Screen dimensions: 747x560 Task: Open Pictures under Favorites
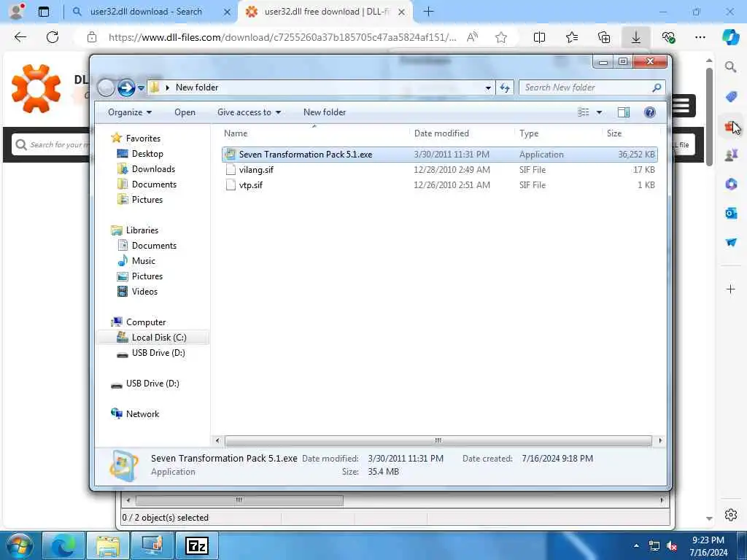147,200
